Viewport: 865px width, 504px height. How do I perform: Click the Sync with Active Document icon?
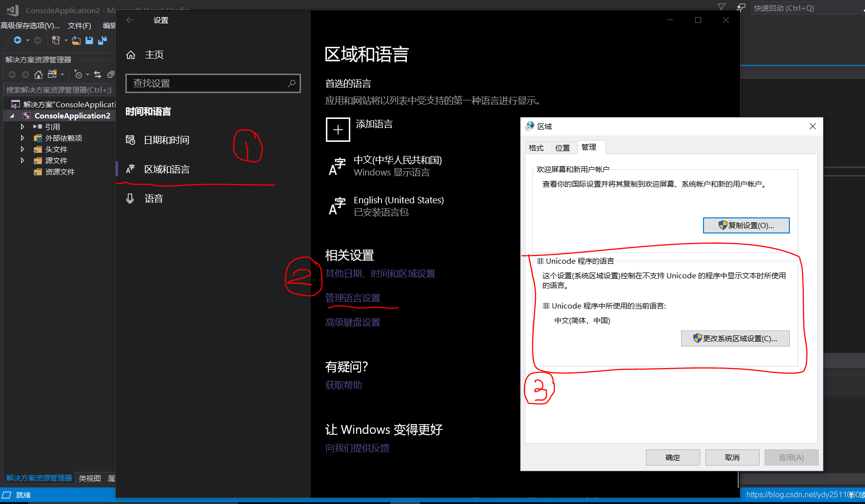98,75
